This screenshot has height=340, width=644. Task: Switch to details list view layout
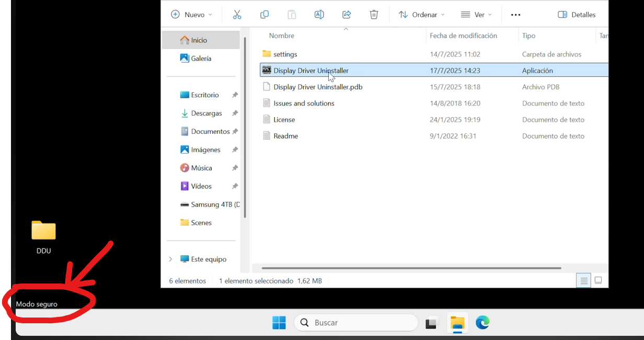[x=584, y=281]
